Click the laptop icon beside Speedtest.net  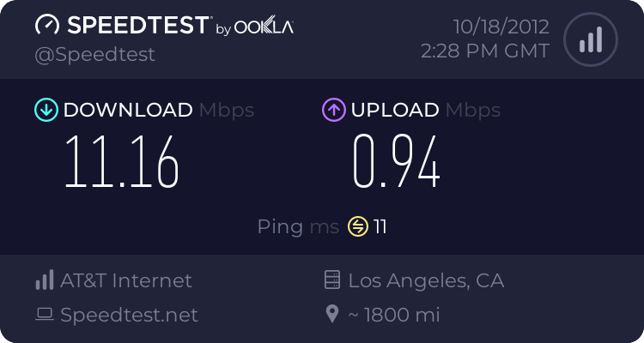tap(45, 315)
